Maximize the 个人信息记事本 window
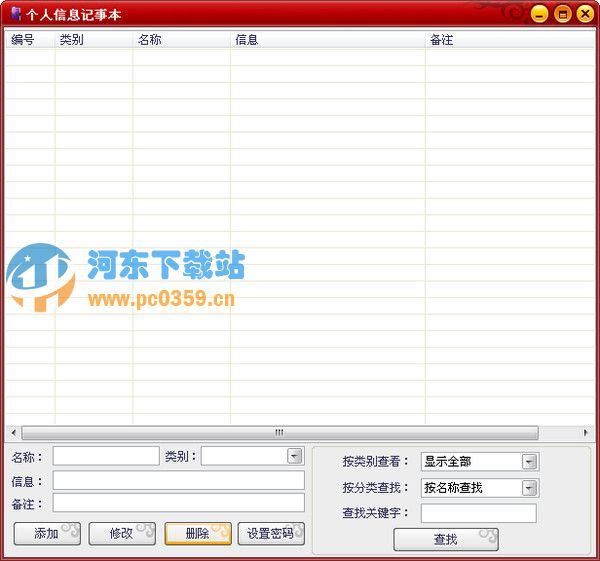The width and height of the screenshot is (600, 561). pos(562,15)
